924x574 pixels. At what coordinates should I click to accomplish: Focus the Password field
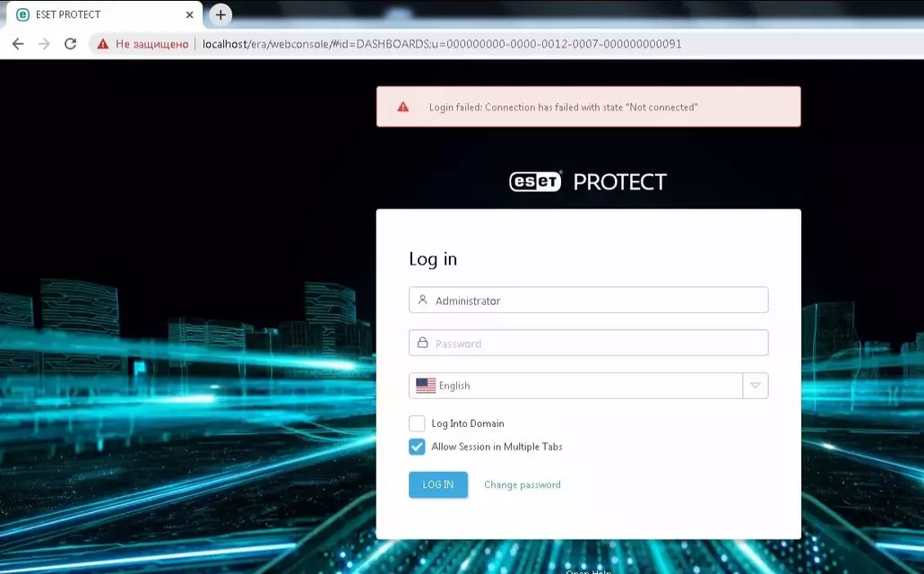point(588,343)
